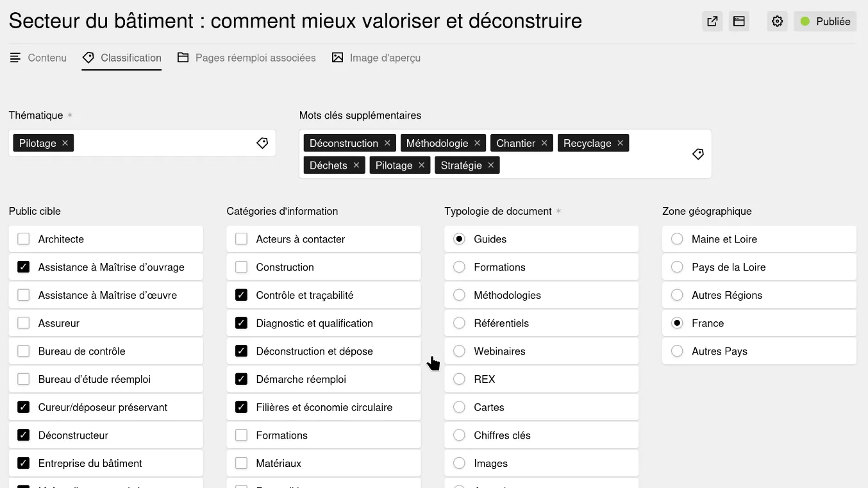Select the Formations radio button
This screenshot has height=488, width=868.
coord(459,266)
